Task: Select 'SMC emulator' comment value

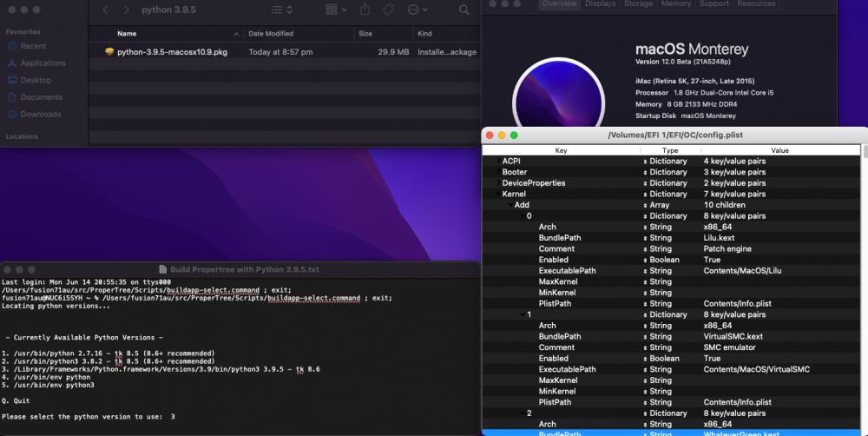Action: click(730, 347)
